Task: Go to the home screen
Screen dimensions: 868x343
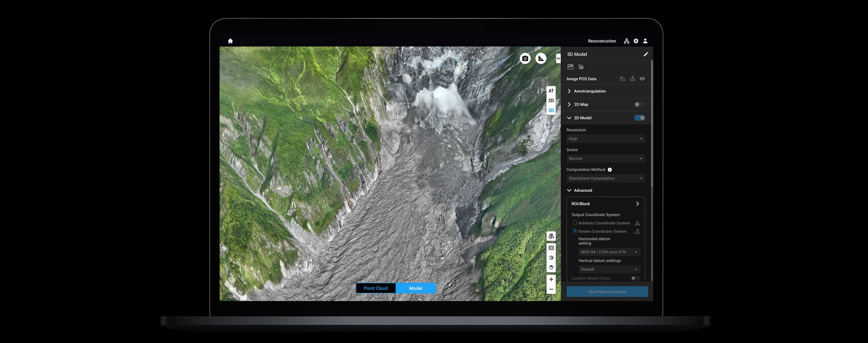Action: point(230,41)
